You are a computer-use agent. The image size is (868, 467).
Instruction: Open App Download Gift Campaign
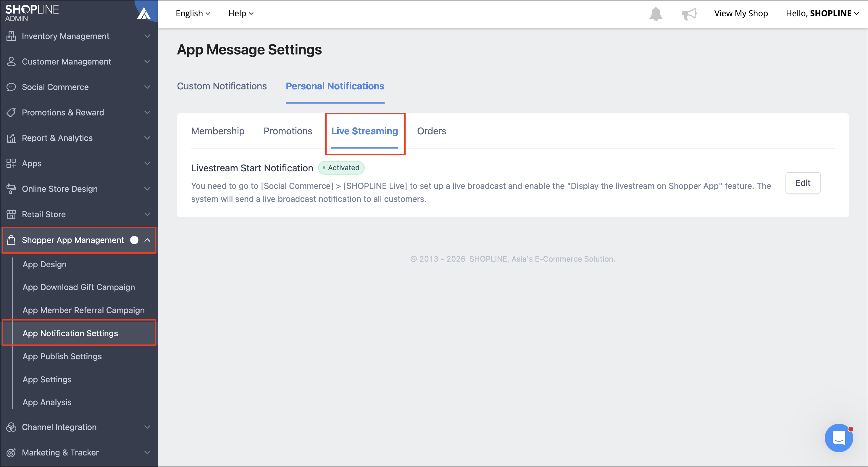tap(78, 287)
